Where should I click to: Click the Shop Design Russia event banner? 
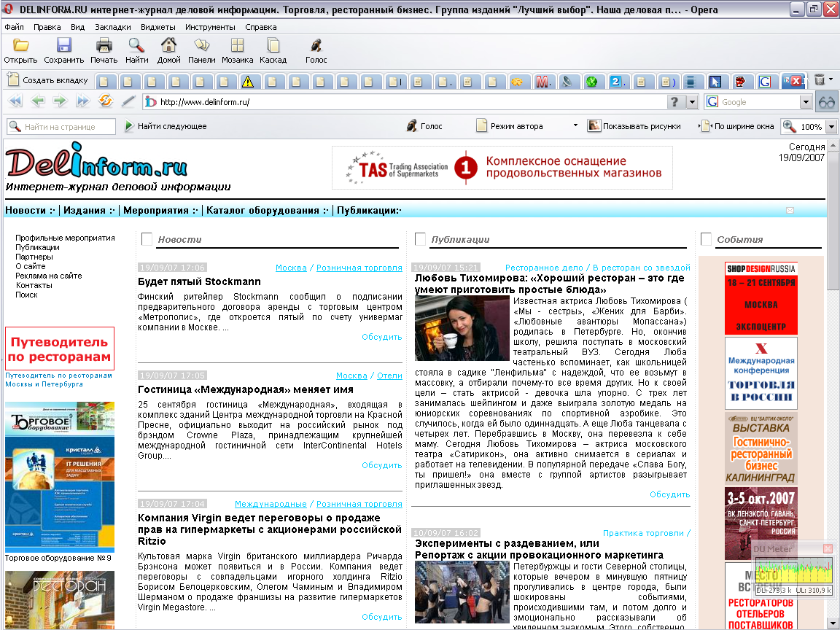[761, 298]
